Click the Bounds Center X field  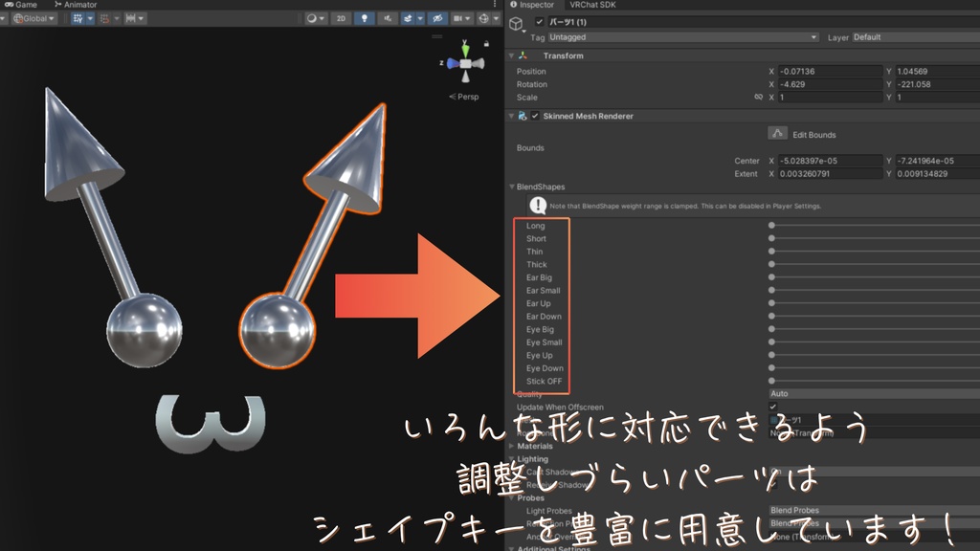830,161
